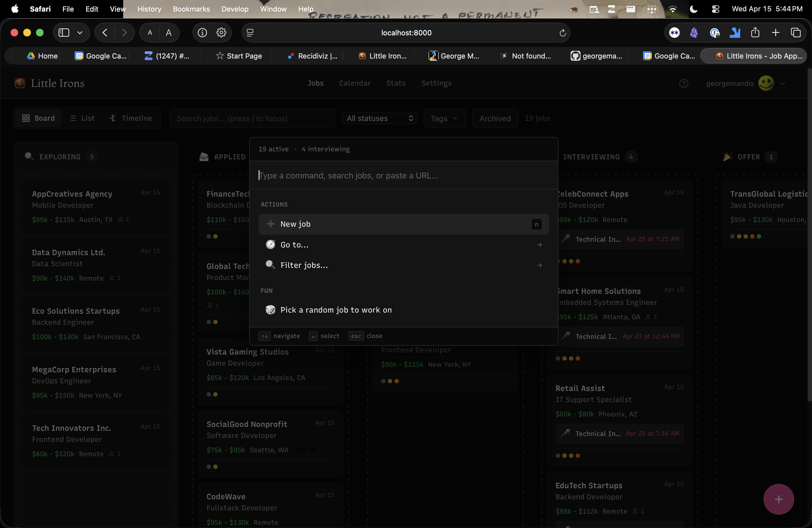This screenshot has height=528, width=812.
Task: Switch to the Calendar tab
Action: coord(355,83)
